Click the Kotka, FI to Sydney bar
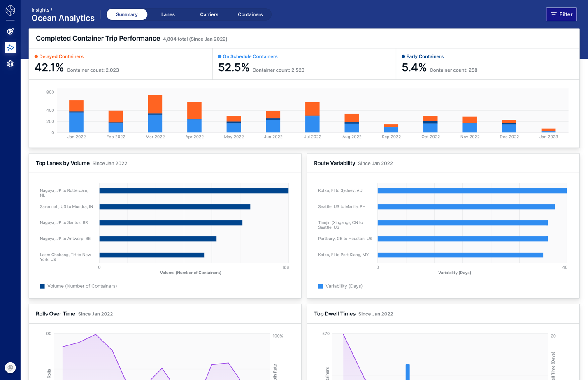The width and height of the screenshot is (588, 380). click(472, 191)
